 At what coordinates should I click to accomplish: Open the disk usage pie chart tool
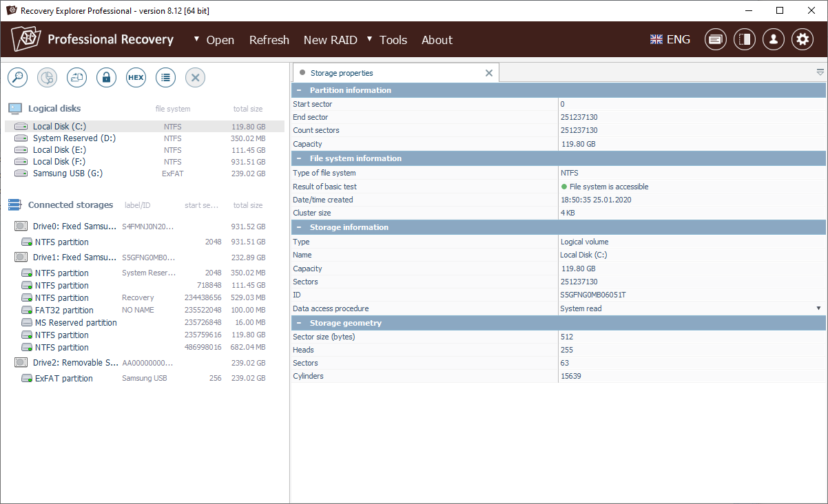[47, 77]
